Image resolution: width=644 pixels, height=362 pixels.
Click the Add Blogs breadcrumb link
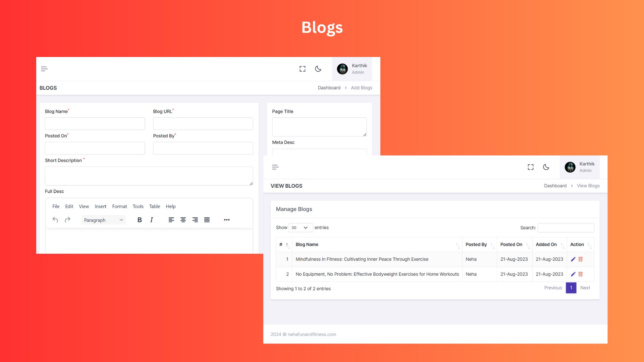coord(361,87)
